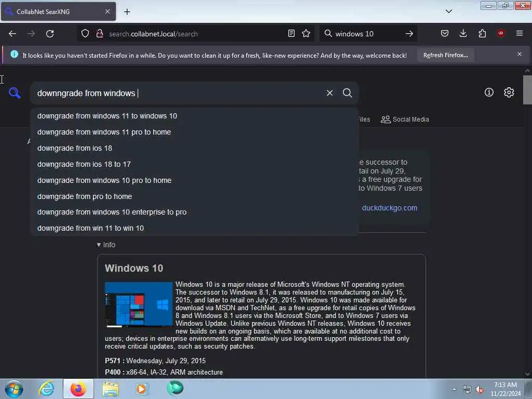Viewport: 532px width, 399px height.
Task: Open the uBlock Origin extension icon
Action: tap(501, 33)
